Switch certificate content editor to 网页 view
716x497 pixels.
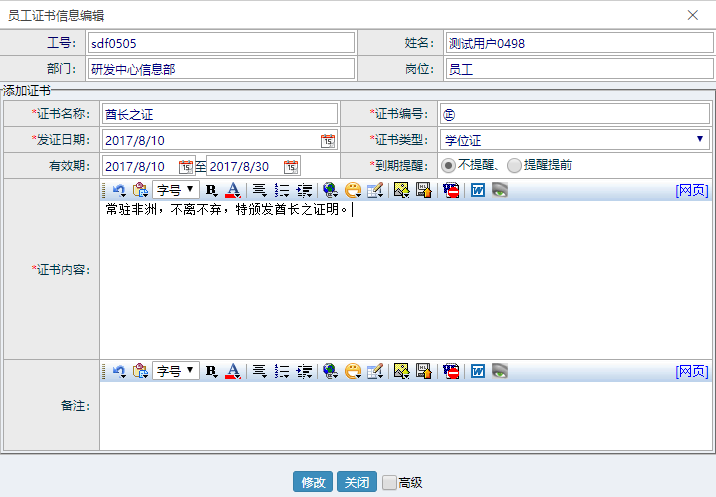pos(692,190)
